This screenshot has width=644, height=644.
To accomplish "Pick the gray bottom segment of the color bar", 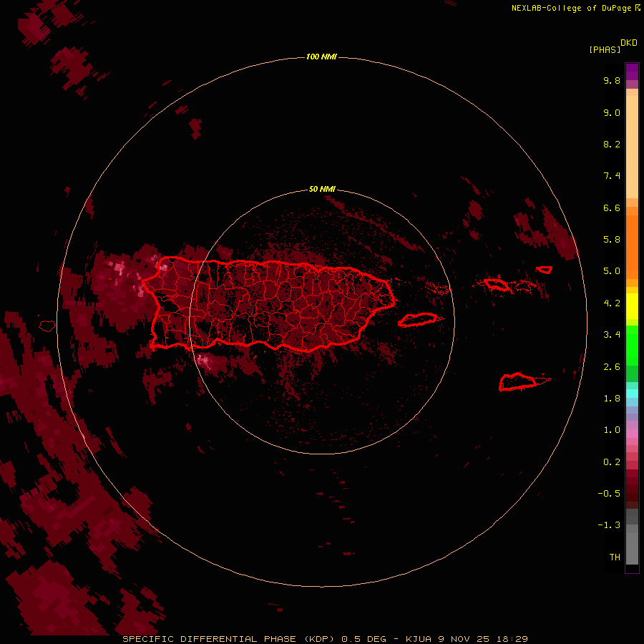I will tap(632, 548).
